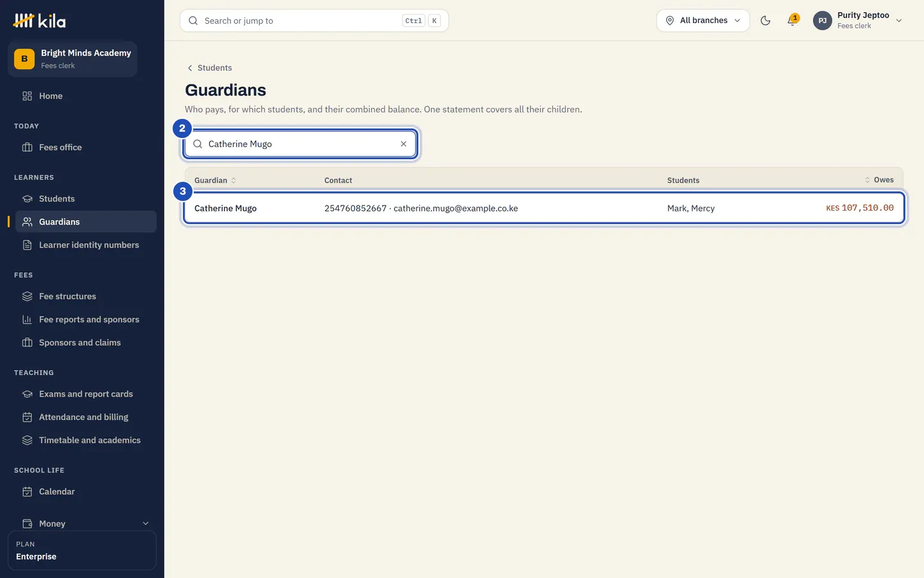This screenshot has width=924, height=578.
Task: Toggle dark mode with the moon icon
Action: click(765, 21)
